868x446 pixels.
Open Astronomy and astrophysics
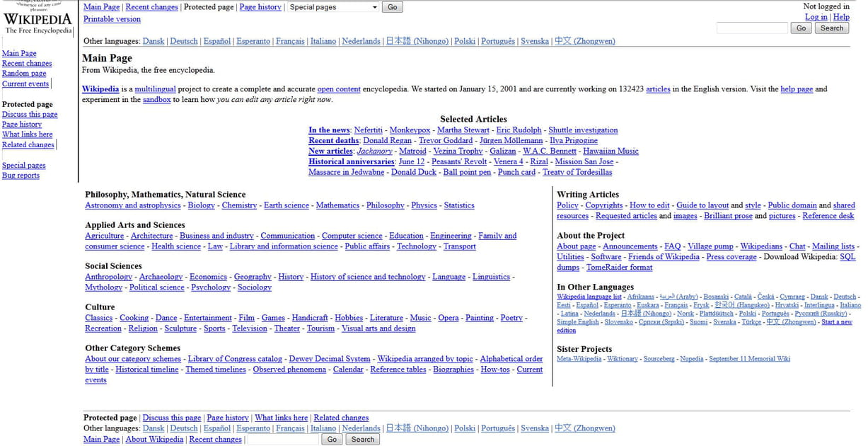tap(133, 205)
